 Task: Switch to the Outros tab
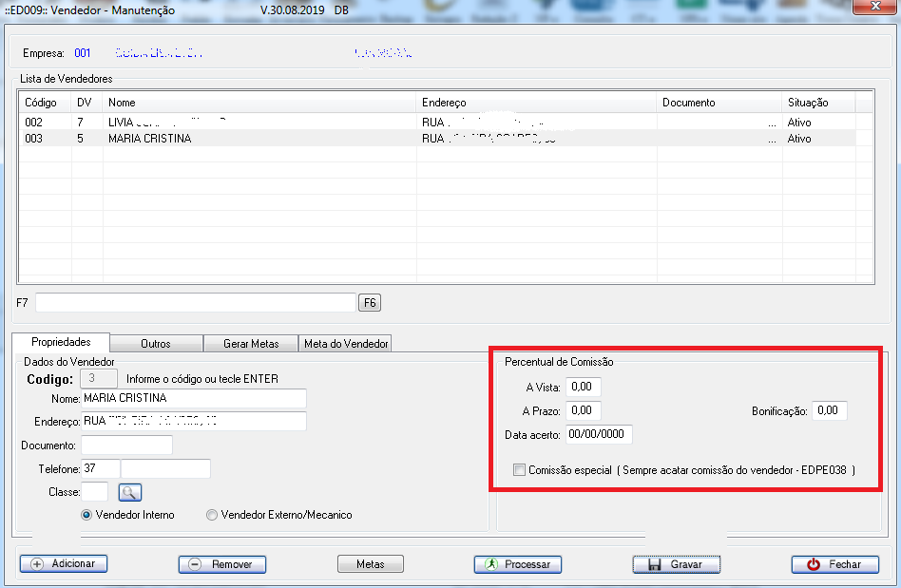click(156, 344)
